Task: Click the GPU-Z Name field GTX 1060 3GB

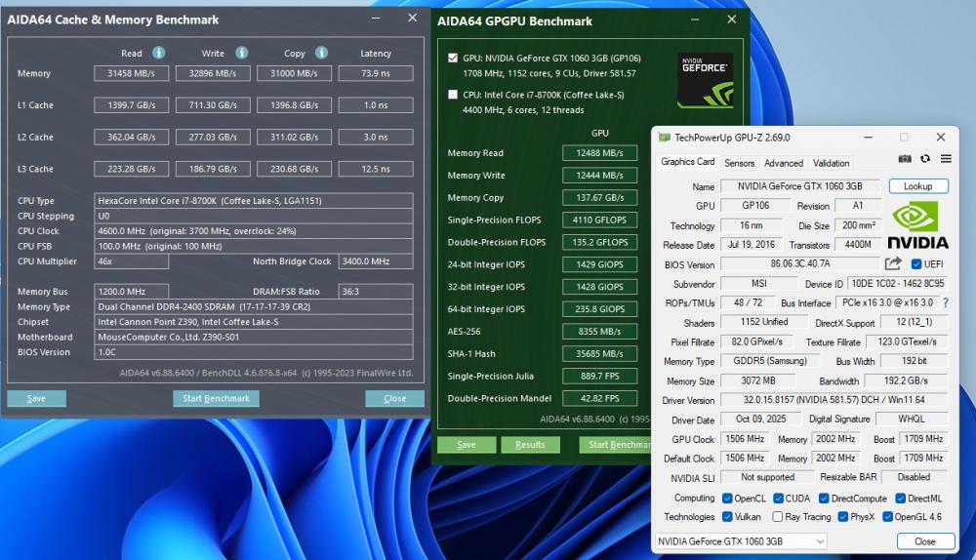Action: tap(800, 186)
